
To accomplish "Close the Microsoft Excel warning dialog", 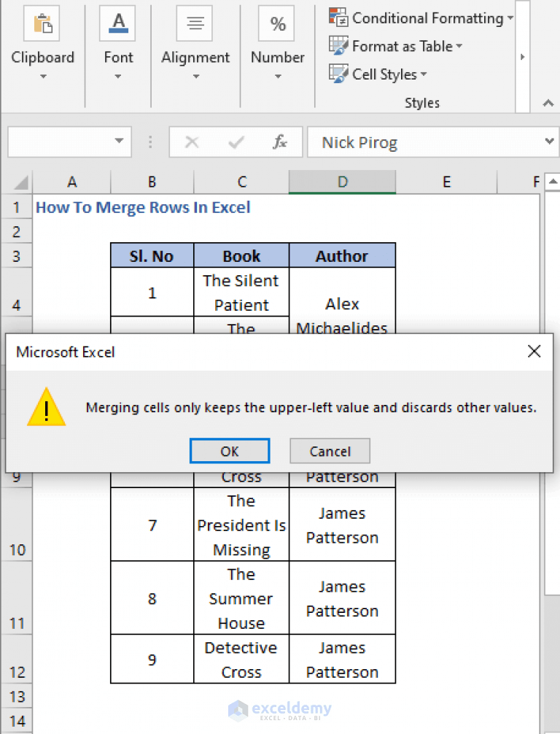I will pos(534,351).
